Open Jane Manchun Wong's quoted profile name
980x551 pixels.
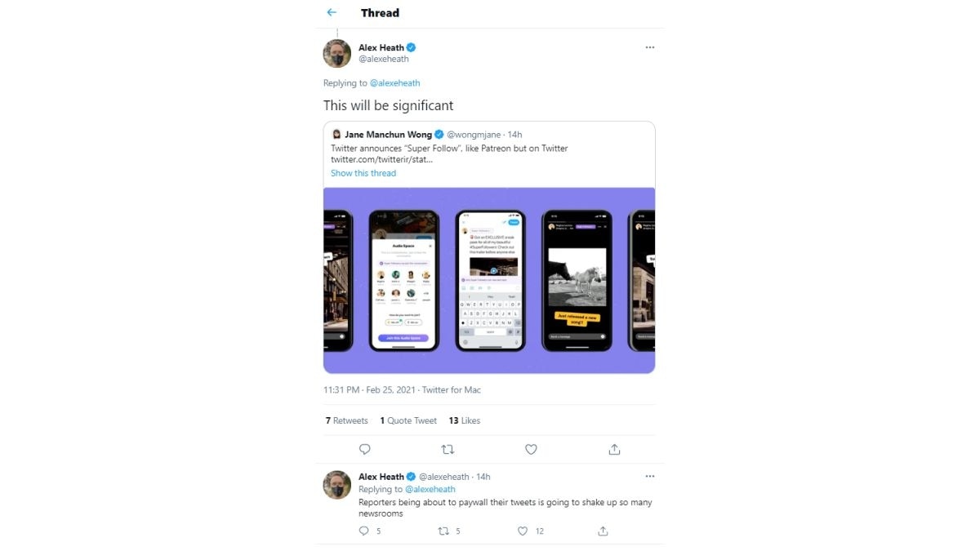tap(386, 135)
